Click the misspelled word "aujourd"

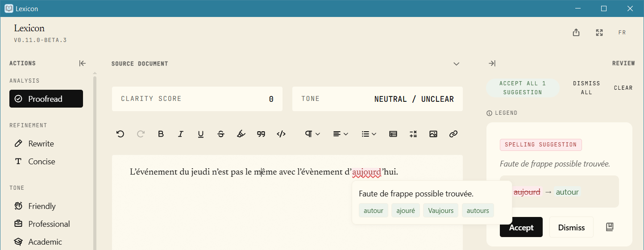366,172
